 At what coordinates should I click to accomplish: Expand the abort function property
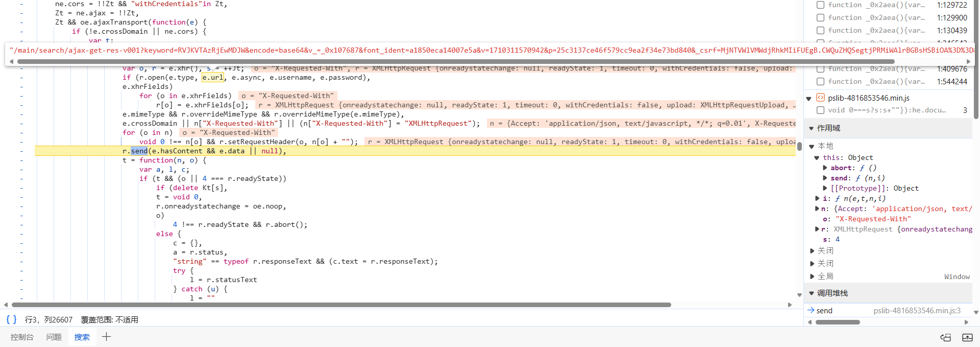[825, 168]
